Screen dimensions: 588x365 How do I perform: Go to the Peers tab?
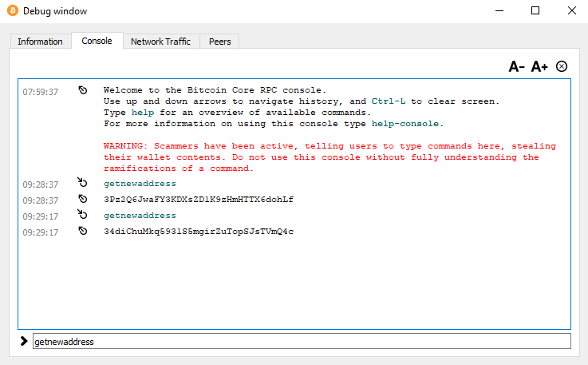(219, 42)
